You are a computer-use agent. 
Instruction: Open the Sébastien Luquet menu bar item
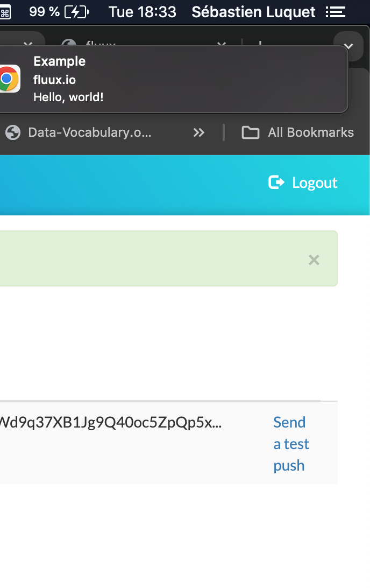[x=253, y=11]
